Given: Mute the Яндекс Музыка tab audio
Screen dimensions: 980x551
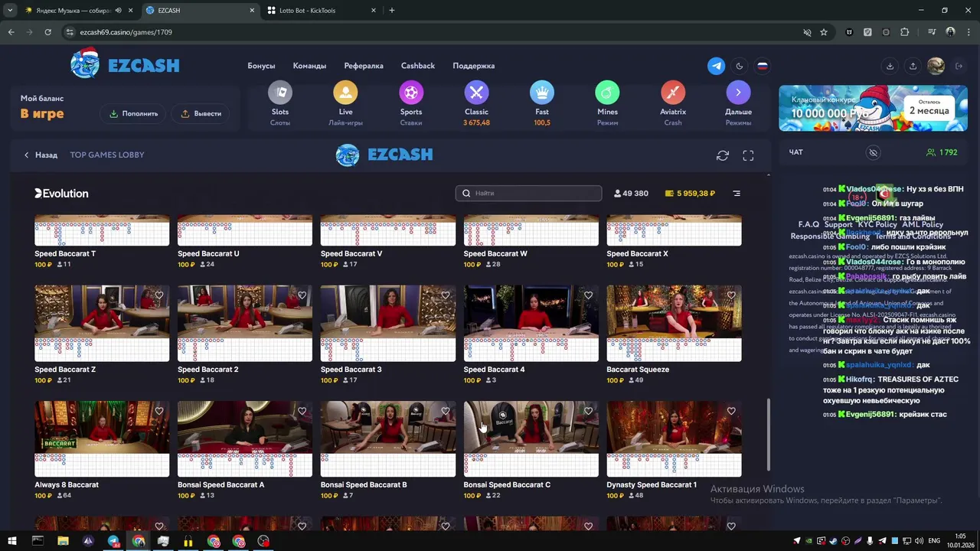Looking at the screenshot, I should tap(118, 11).
